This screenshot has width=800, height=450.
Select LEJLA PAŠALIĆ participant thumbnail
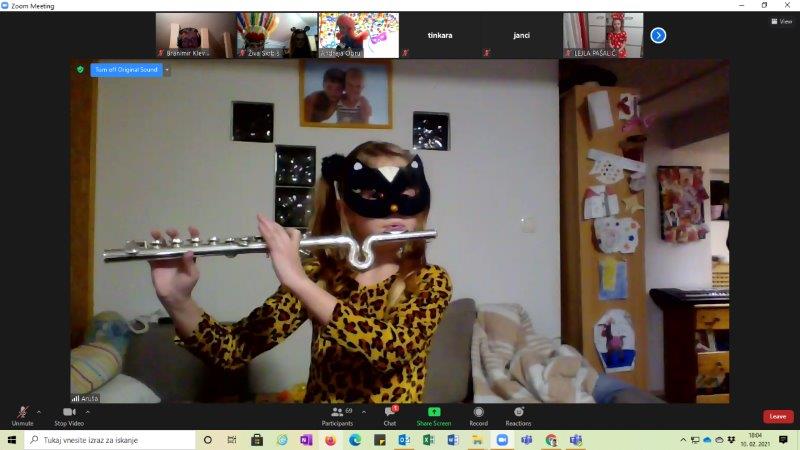pos(603,35)
